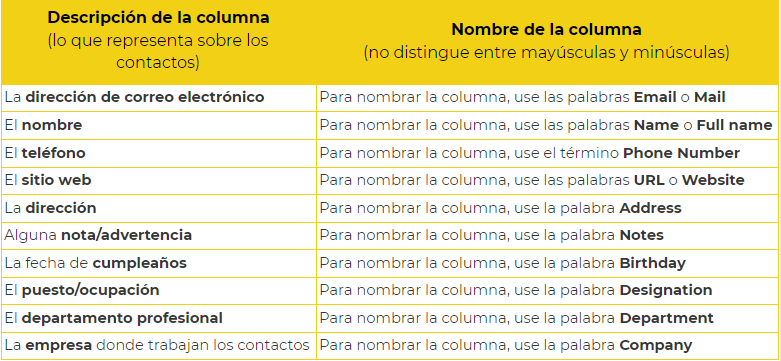Click the bold word Company
781x361 pixels.
click(x=655, y=345)
